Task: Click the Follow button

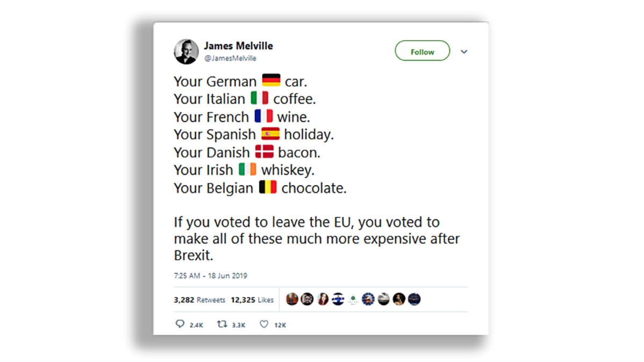Action: point(422,51)
